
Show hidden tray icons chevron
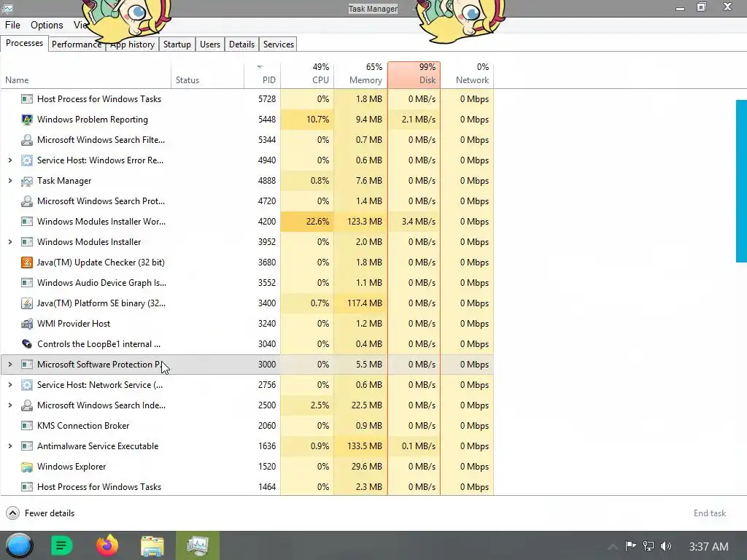[613, 547]
